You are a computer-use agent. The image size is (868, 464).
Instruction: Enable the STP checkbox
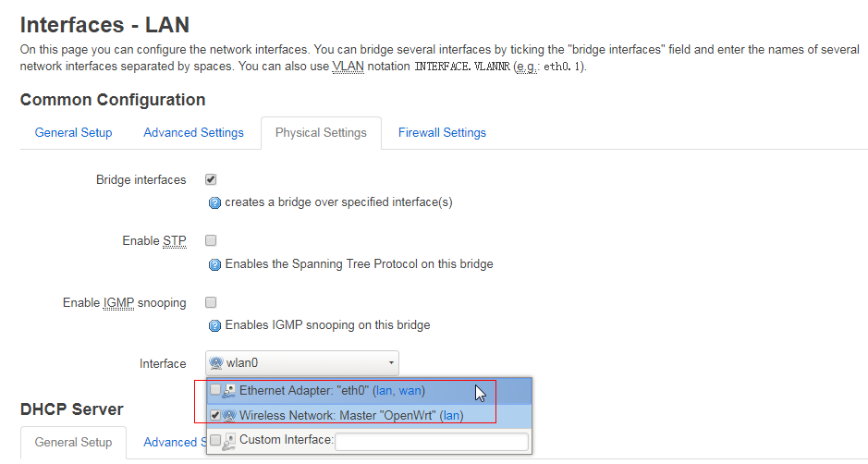coord(211,240)
